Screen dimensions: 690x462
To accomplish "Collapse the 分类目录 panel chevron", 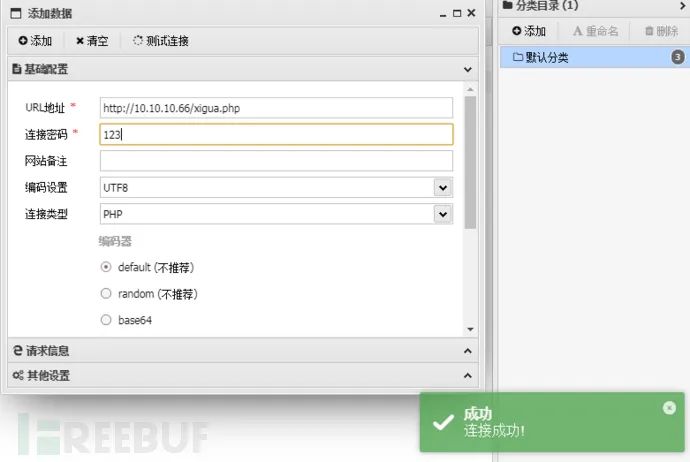I will click(683, 5).
